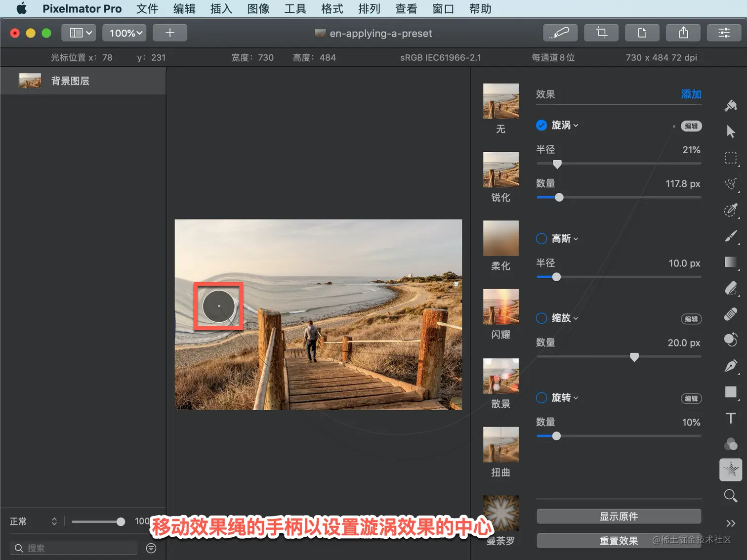Select the Free Selection lasso tool
The height and width of the screenshot is (560, 747).
[x=731, y=184]
